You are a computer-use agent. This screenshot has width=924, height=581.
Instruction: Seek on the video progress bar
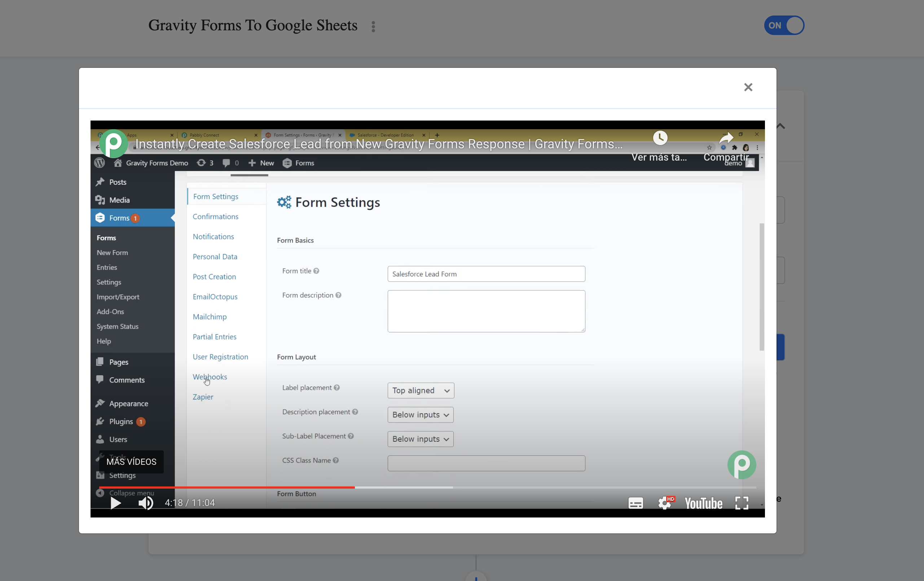[x=427, y=487]
